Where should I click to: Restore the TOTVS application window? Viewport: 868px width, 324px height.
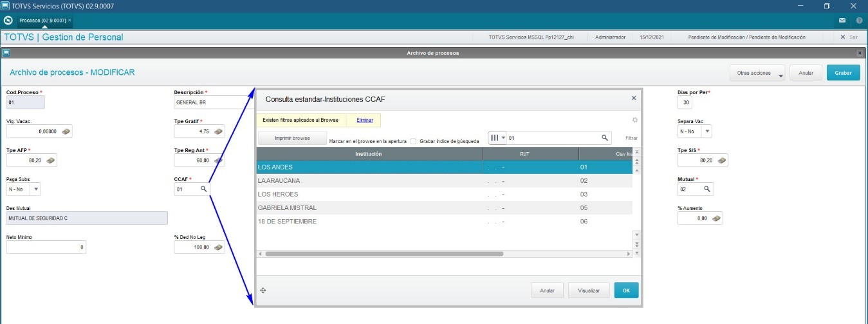pos(826,6)
